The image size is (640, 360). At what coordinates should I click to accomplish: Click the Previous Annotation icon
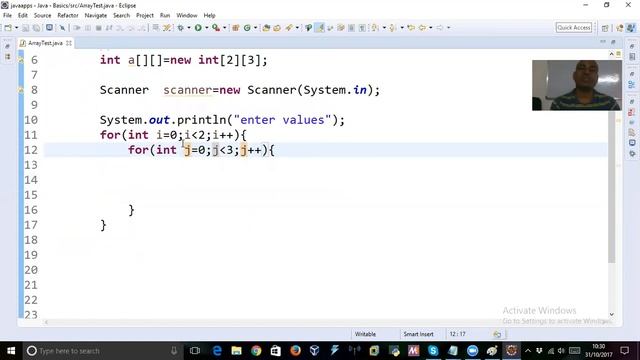coord(393,28)
